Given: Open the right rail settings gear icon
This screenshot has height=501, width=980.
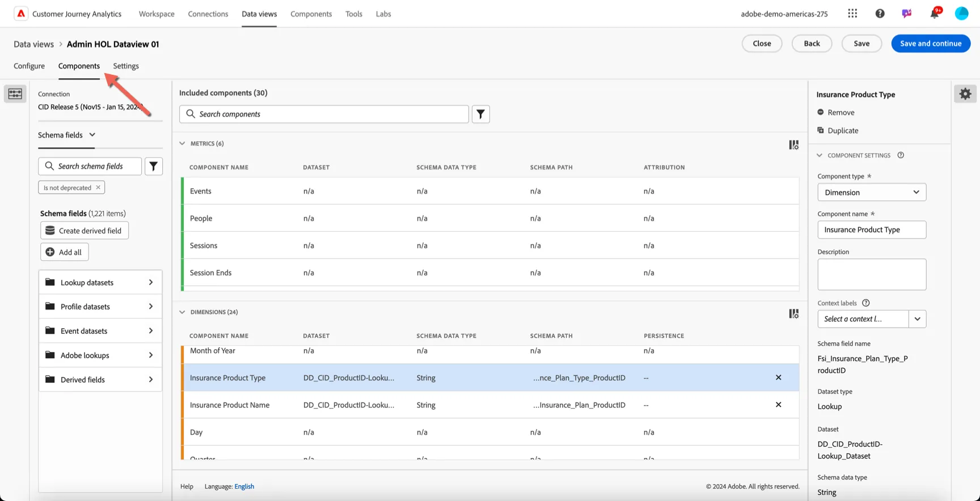Looking at the screenshot, I should [x=965, y=94].
